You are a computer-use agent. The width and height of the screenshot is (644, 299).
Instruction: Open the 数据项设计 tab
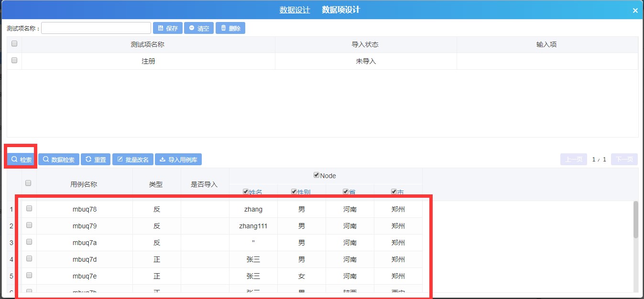[340, 10]
